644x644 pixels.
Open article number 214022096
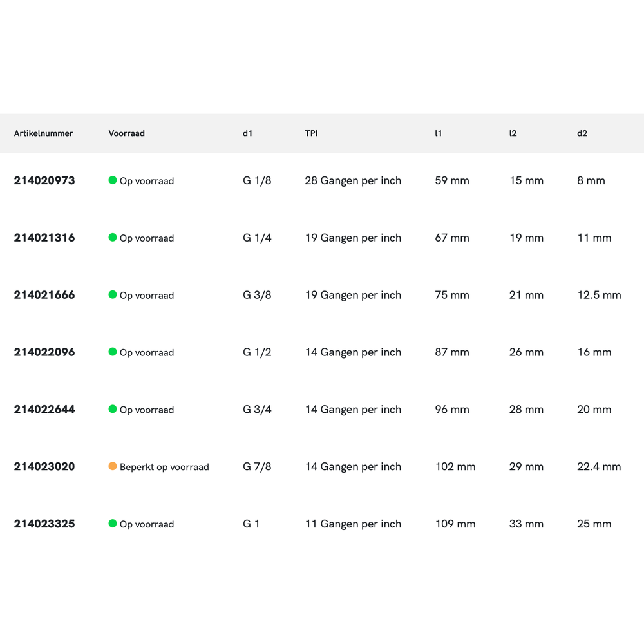click(x=44, y=352)
